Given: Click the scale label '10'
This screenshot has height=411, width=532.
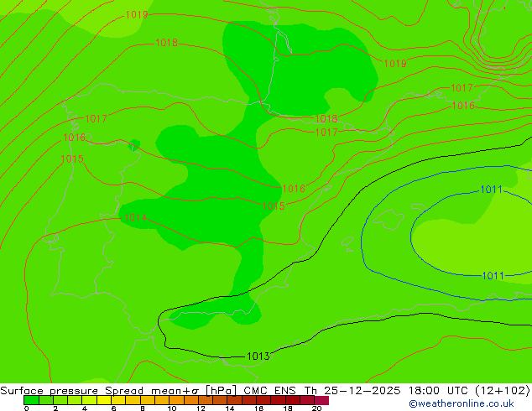Looking at the screenshot, I should (172, 408).
